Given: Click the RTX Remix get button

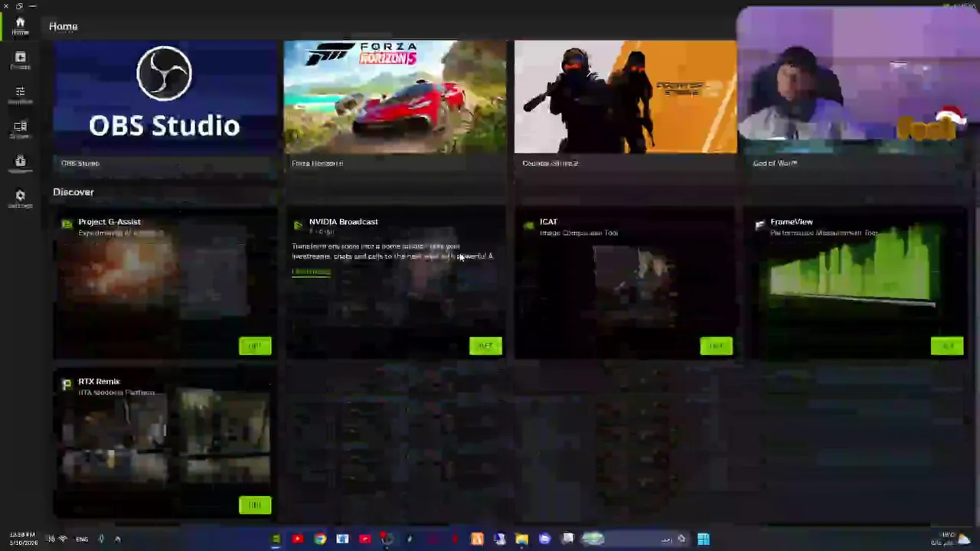Looking at the screenshot, I should [255, 505].
